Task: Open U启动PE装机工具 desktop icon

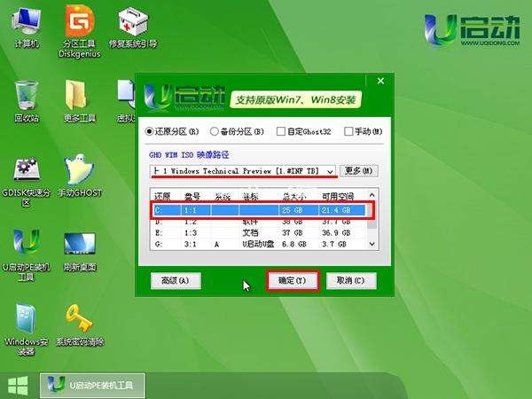Action: click(26, 255)
